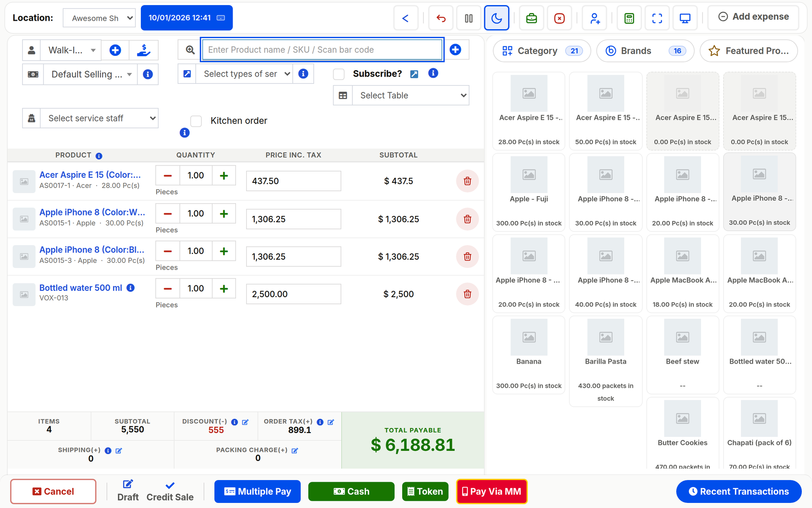Open the green calculator icon
812x508 pixels.
(x=629, y=18)
